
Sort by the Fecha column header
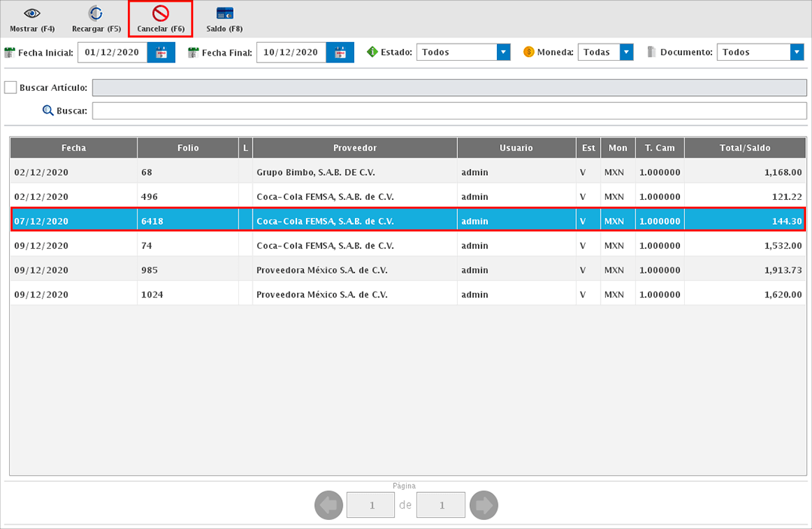(74, 148)
